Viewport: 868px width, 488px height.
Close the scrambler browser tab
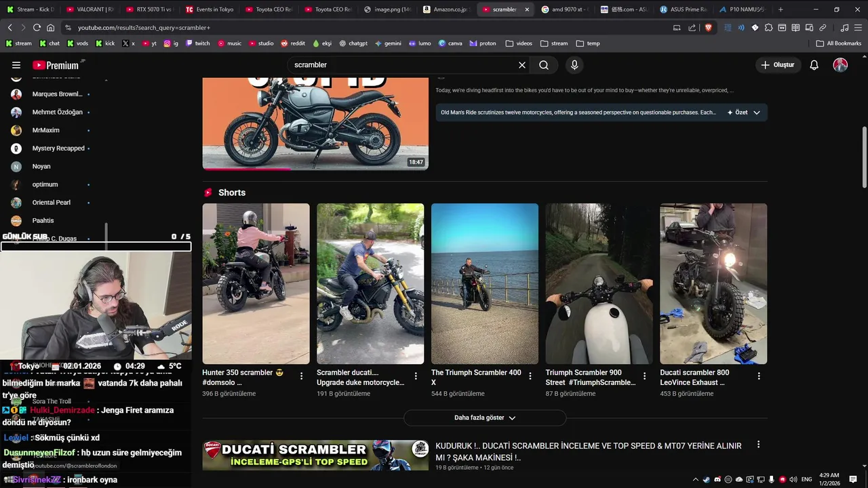527,9
